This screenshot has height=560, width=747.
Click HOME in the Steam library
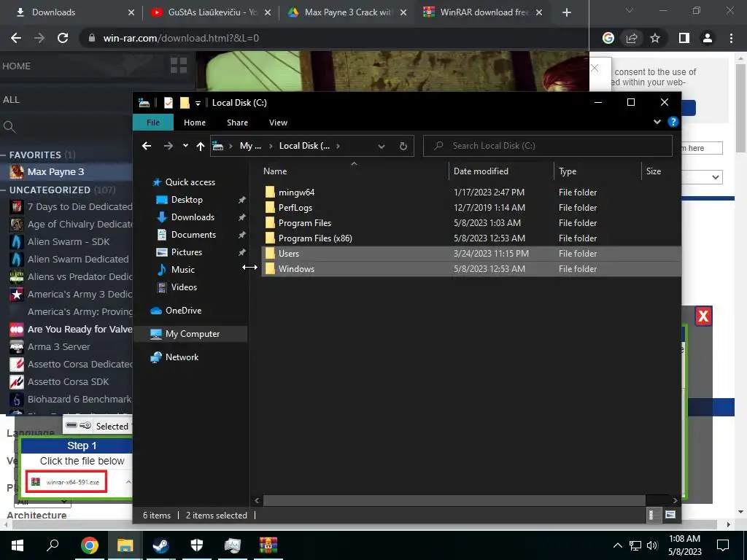coord(16,66)
